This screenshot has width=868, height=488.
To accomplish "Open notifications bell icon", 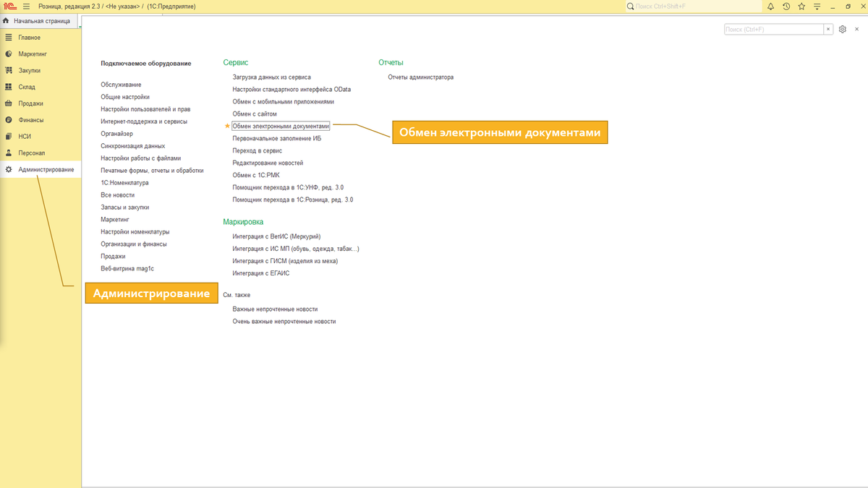I will click(x=770, y=7).
